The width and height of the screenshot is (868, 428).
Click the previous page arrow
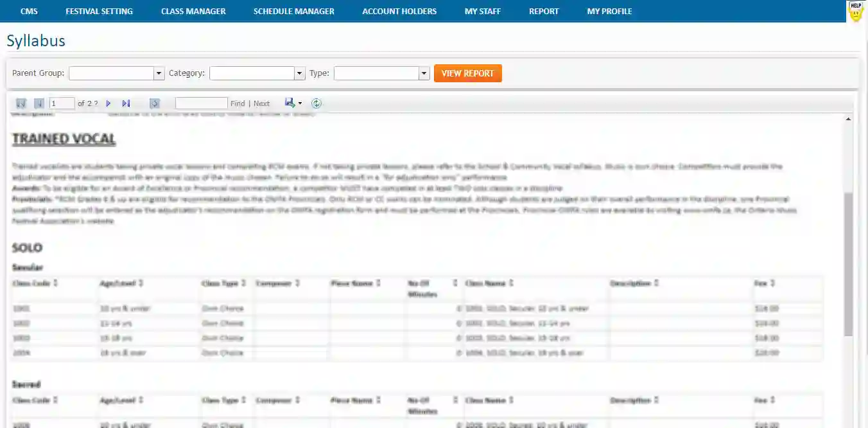click(39, 103)
